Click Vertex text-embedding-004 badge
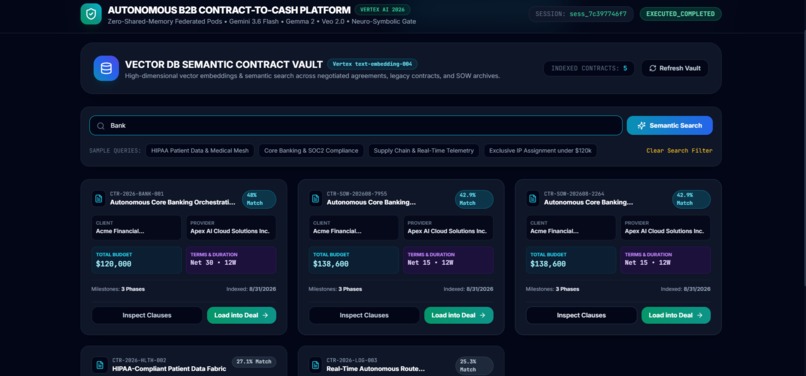The height and width of the screenshot is (376, 806). 372,64
